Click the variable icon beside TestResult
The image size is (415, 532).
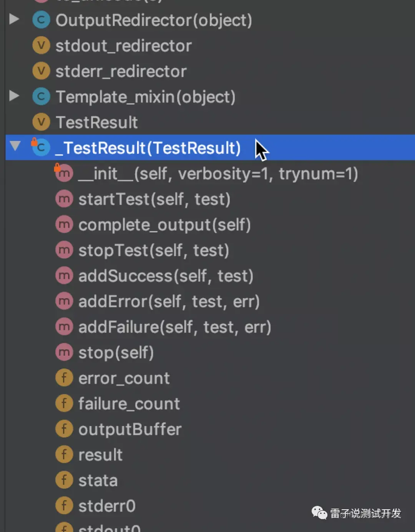coord(41,122)
